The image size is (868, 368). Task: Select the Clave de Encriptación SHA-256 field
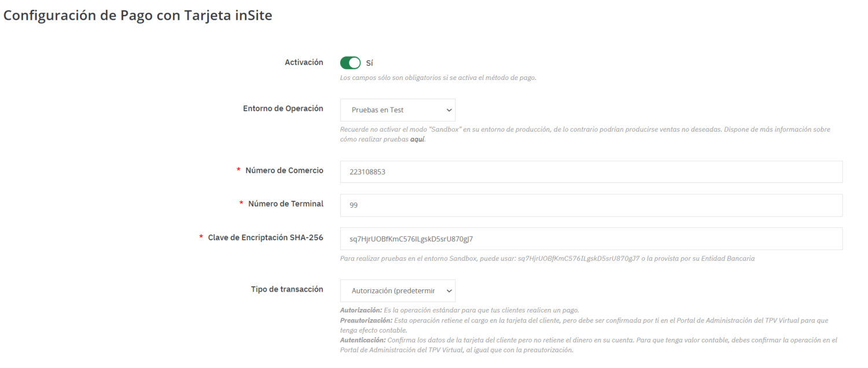pyautogui.click(x=591, y=238)
